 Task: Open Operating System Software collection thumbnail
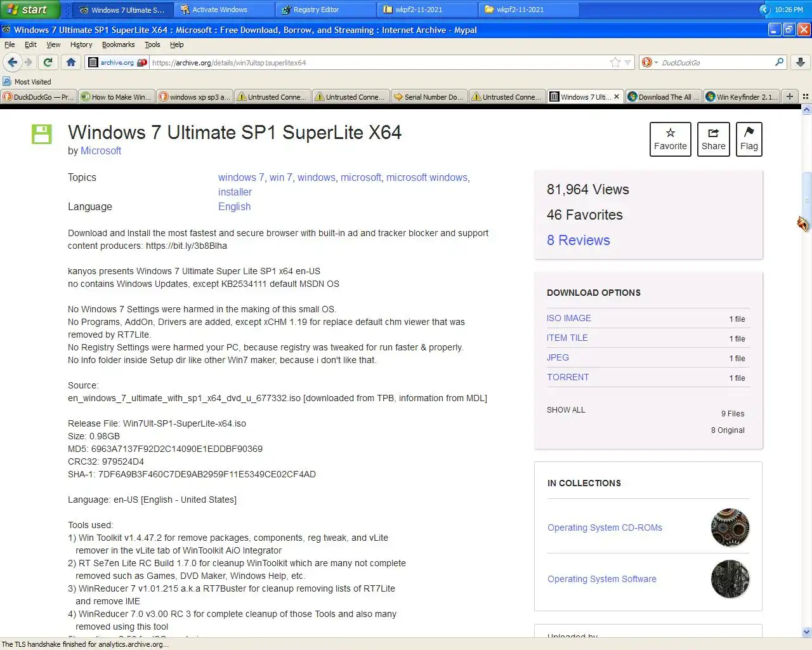click(730, 579)
